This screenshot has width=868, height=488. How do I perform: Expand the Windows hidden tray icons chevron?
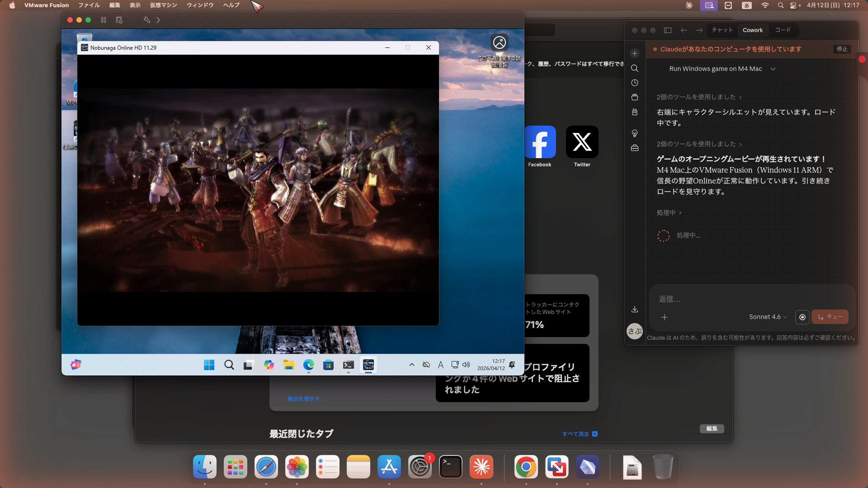(x=411, y=365)
